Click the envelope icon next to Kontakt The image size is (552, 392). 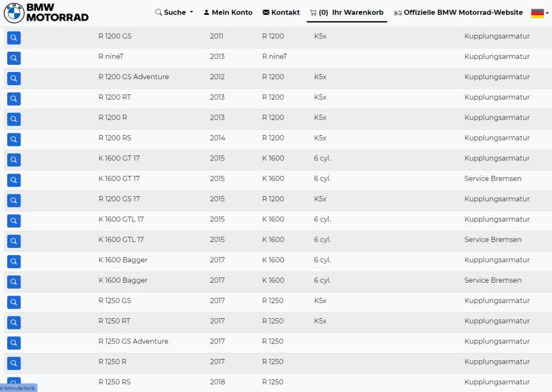(266, 13)
